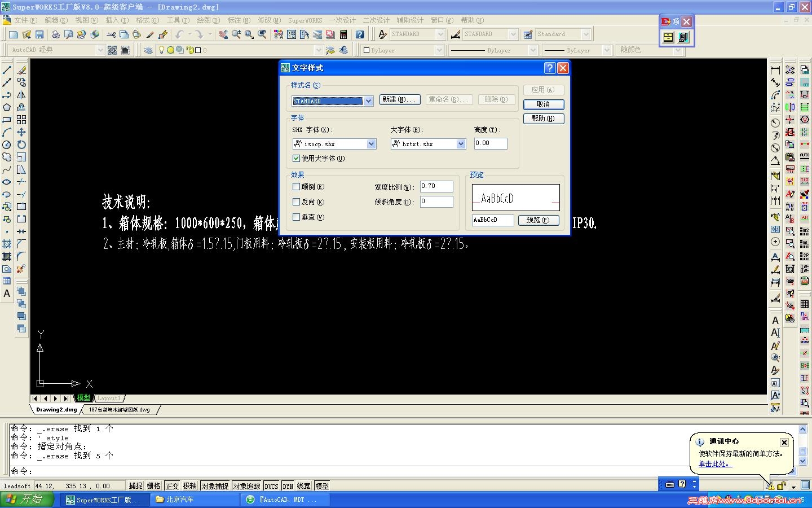Image resolution: width=812 pixels, height=508 pixels.
Task: Toggle 极轴 polar tracking in status bar
Action: (x=190, y=486)
